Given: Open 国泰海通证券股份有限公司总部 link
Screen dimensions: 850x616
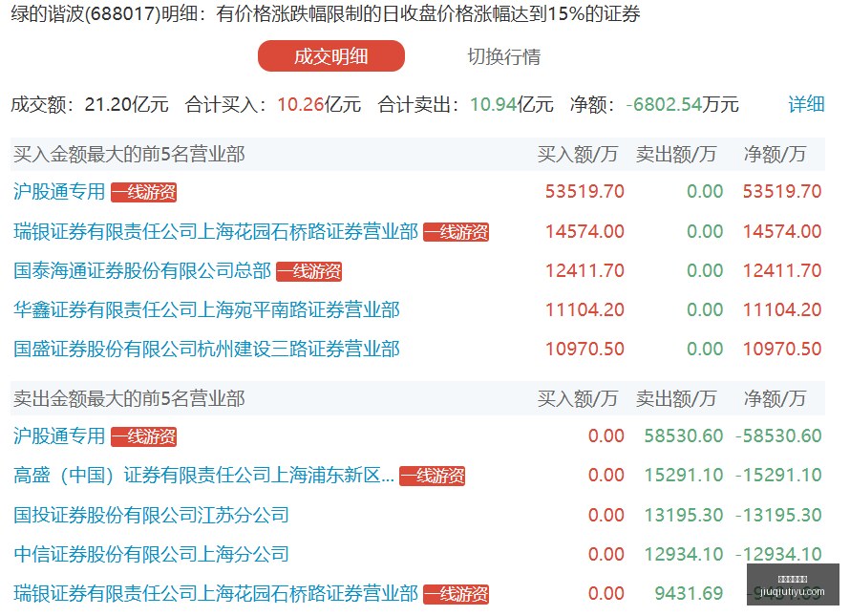Looking at the screenshot, I should [x=142, y=270].
